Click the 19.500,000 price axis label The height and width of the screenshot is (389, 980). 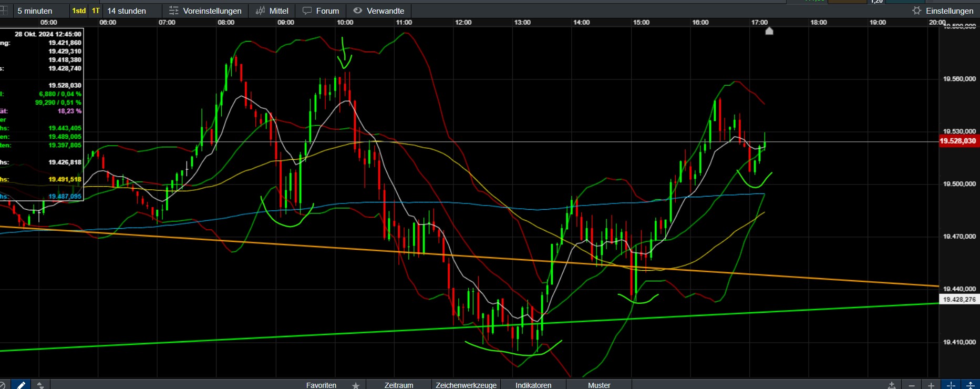(960, 184)
